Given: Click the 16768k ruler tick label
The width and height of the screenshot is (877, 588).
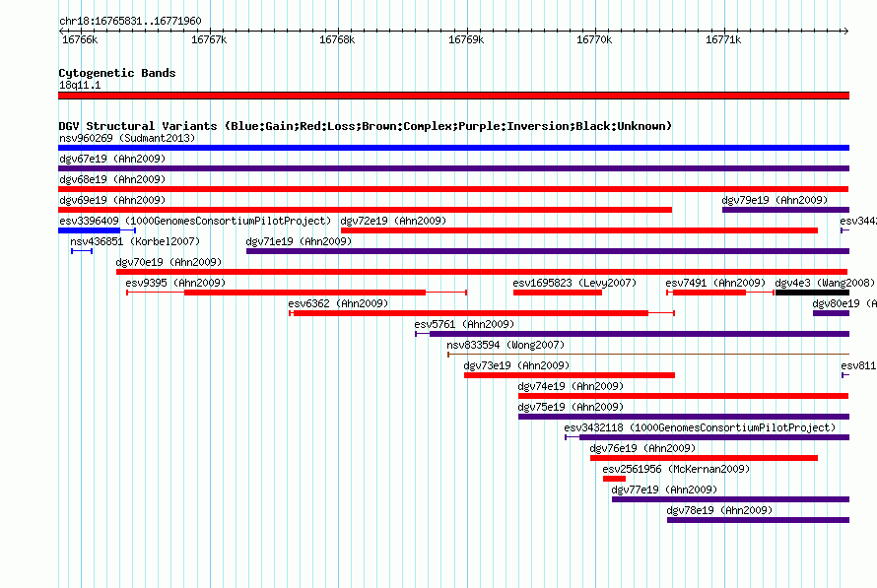Looking at the screenshot, I should [337, 39].
